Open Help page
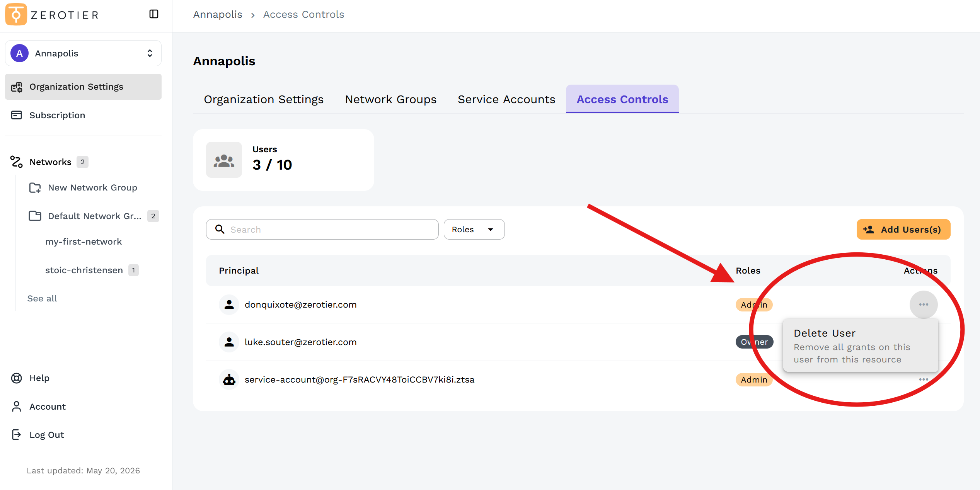 (39, 378)
